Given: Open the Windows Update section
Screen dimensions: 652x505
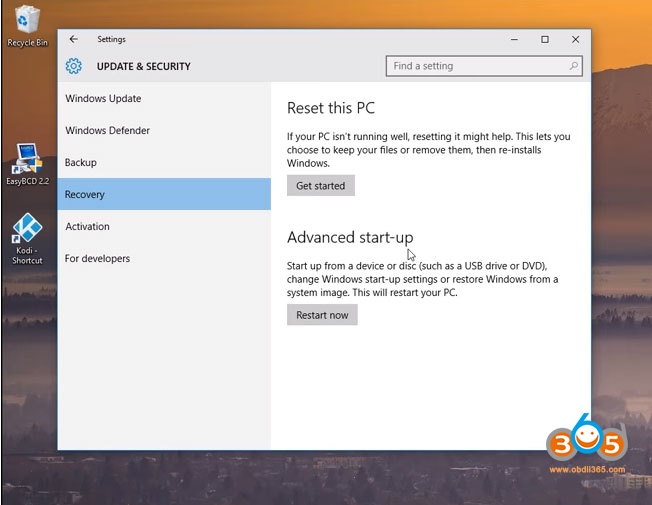Looking at the screenshot, I should [164, 99].
